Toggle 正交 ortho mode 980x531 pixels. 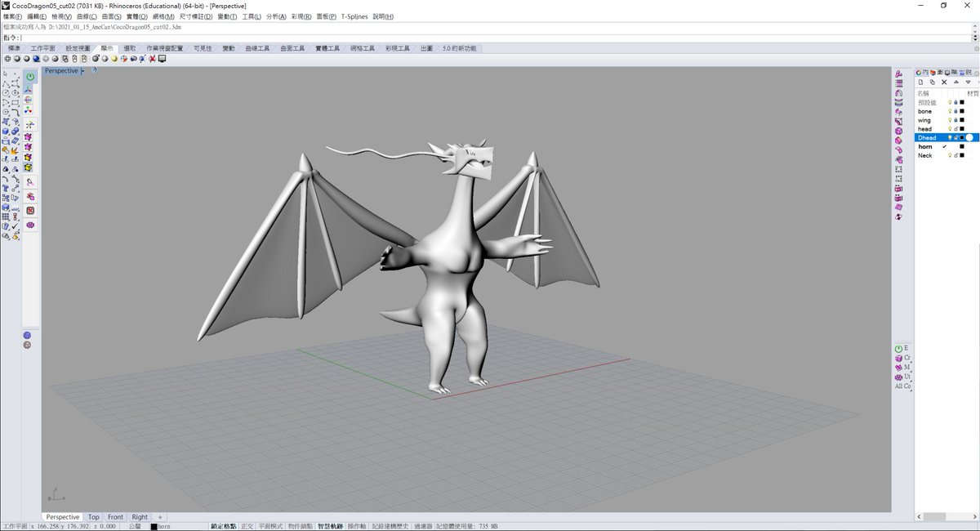(x=247, y=527)
